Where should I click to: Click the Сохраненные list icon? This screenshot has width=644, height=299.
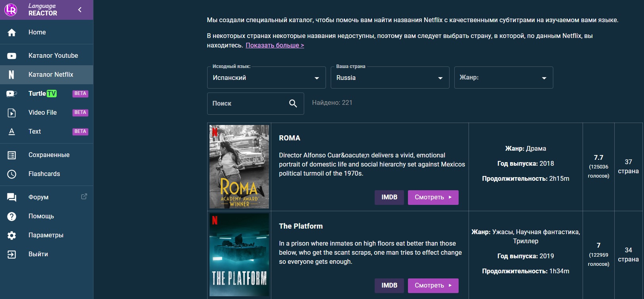[12, 155]
